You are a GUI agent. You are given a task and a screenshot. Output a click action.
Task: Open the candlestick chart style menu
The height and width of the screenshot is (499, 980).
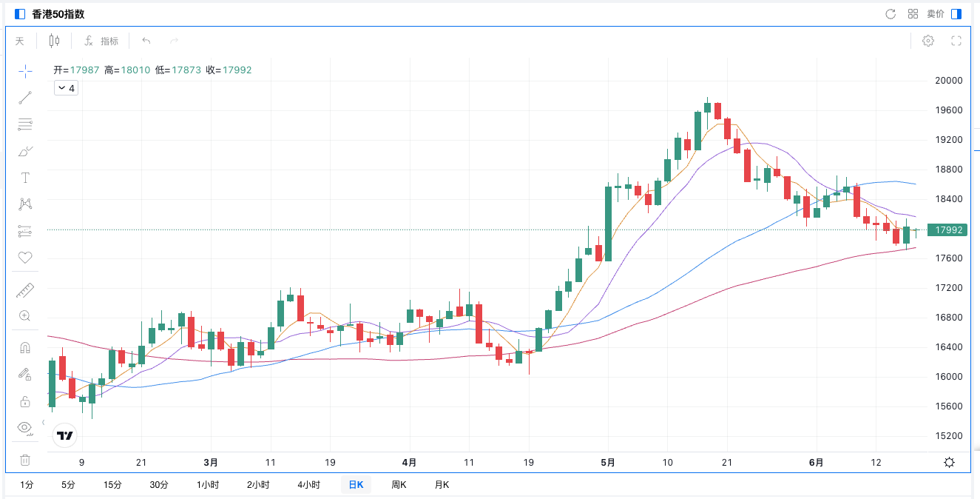coord(54,41)
